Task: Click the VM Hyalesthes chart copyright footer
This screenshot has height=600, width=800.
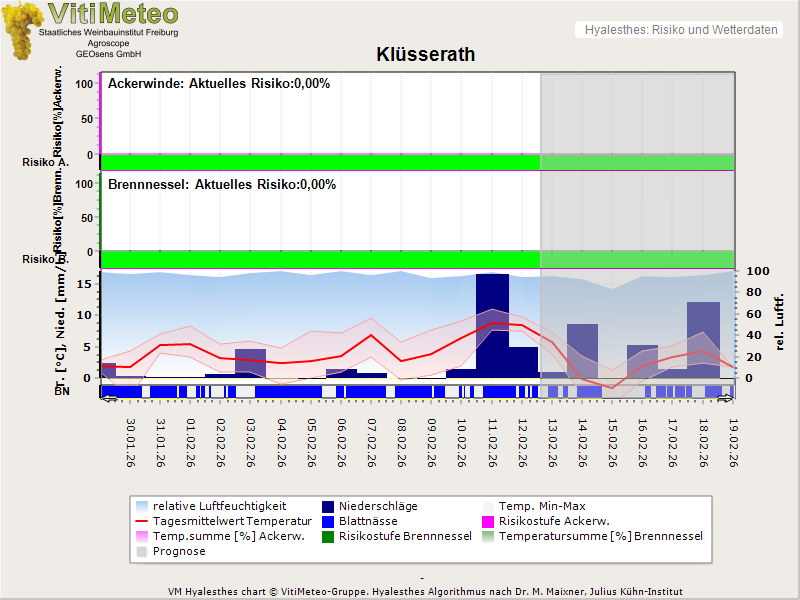Action: 424,591
